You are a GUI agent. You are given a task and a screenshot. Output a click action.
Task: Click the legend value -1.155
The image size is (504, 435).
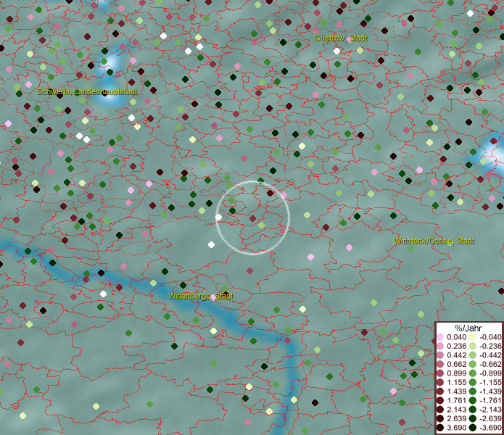click(490, 382)
